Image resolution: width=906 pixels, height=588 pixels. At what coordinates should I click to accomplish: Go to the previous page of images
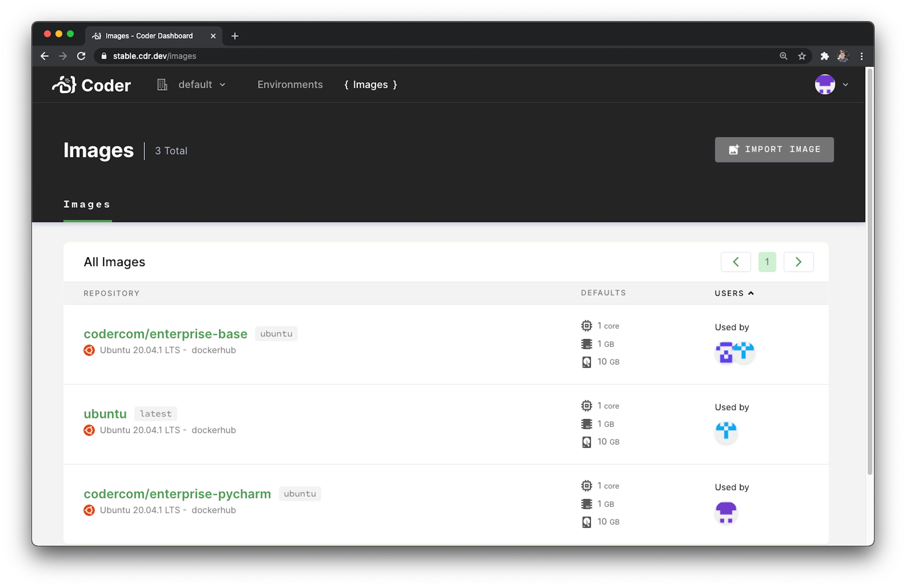[735, 262]
